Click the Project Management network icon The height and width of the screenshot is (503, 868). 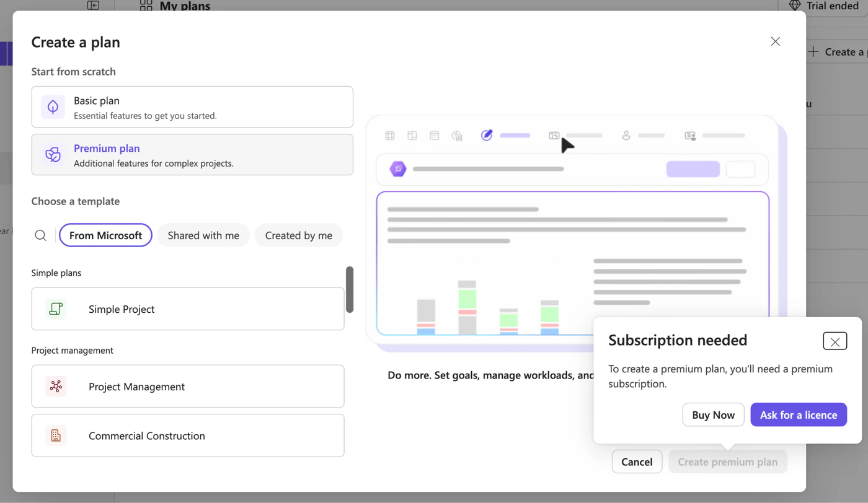pyautogui.click(x=56, y=387)
